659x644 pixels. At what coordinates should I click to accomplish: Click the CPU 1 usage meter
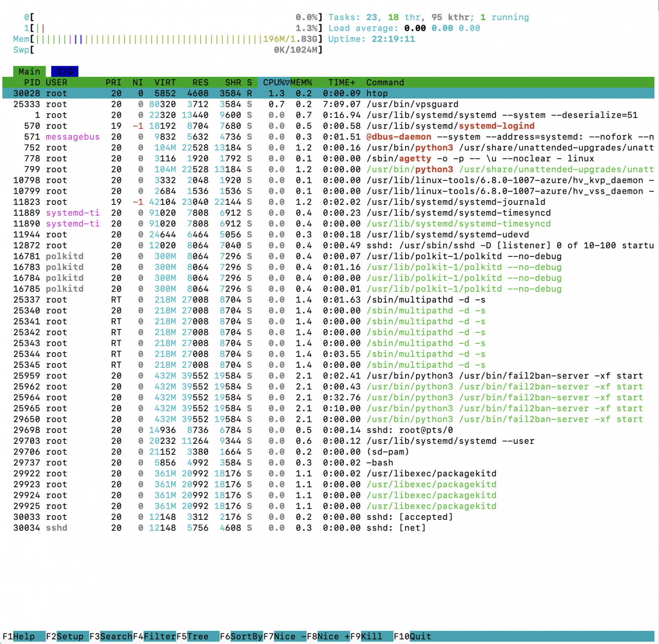point(173,28)
